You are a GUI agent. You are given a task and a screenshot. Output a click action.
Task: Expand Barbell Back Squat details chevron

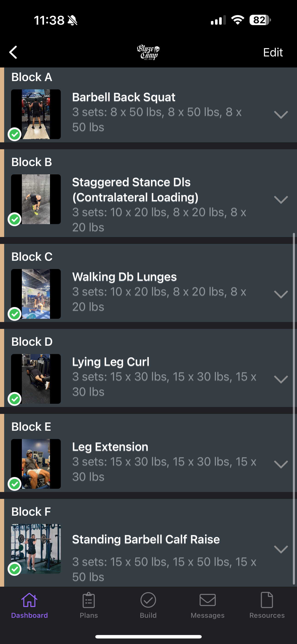click(281, 115)
